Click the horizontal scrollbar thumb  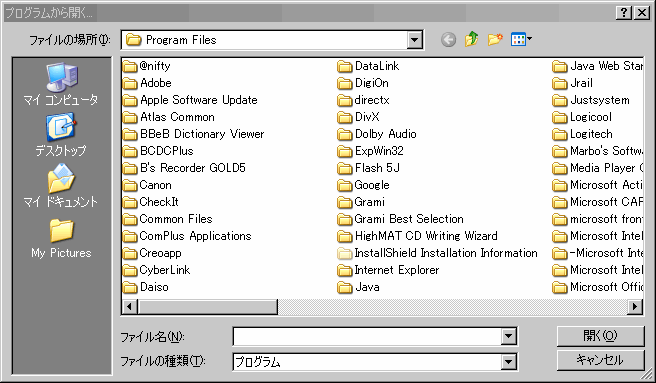207,306
